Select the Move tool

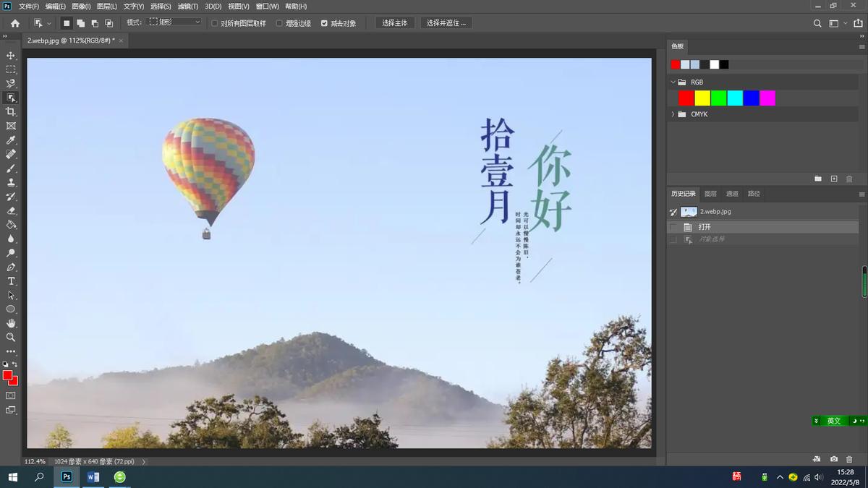click(10, 55)
